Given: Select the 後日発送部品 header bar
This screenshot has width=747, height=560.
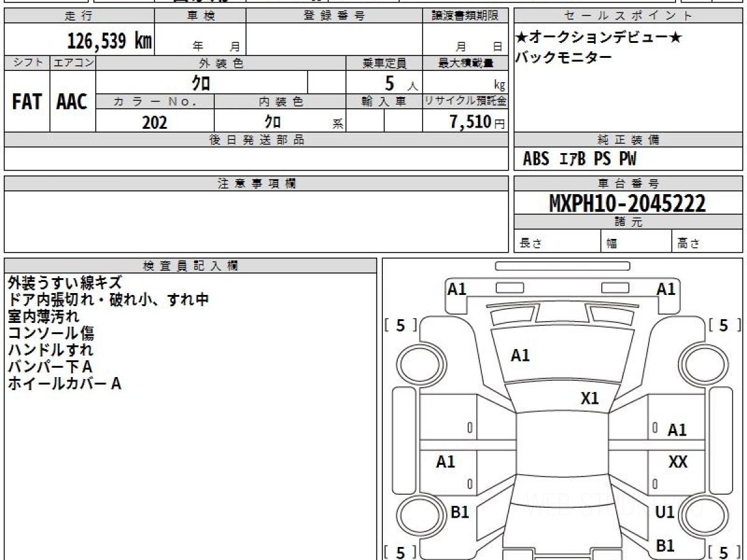Looking at the screenshot, I should [x=256, y=140].
